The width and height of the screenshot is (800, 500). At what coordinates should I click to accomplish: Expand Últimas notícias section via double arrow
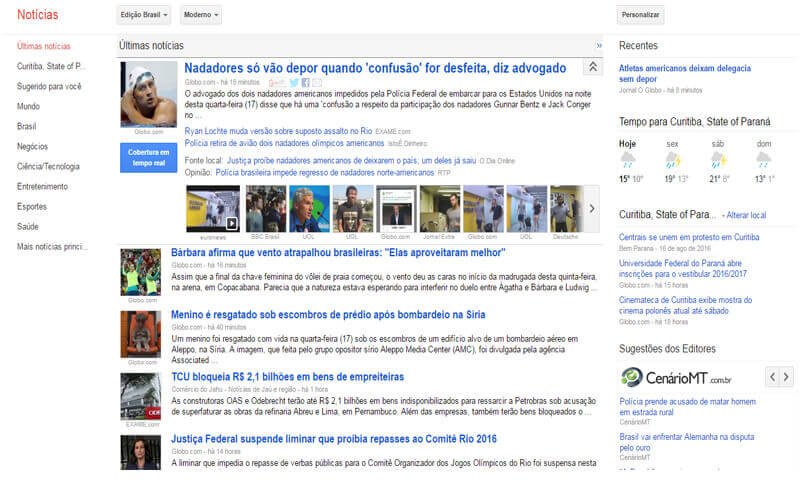pyautogui.click(x=599, y=45)
